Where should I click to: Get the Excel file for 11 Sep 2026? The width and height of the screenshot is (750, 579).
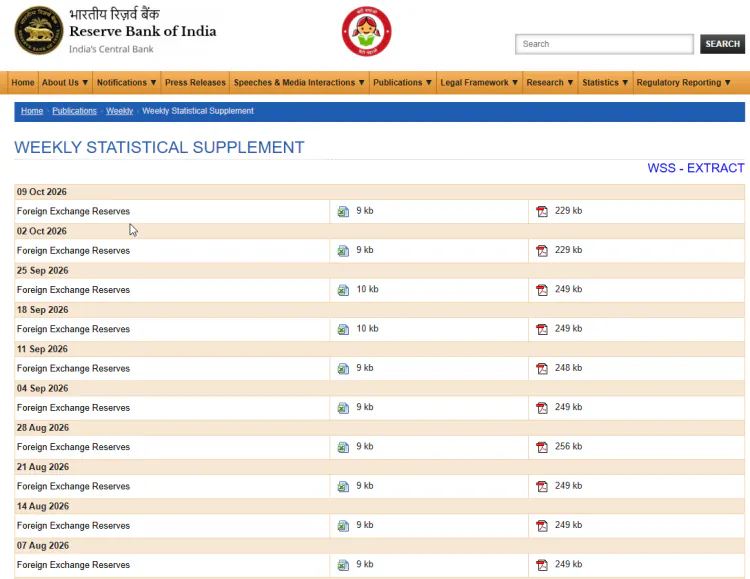pyautogui.click(x=343, y=368)
